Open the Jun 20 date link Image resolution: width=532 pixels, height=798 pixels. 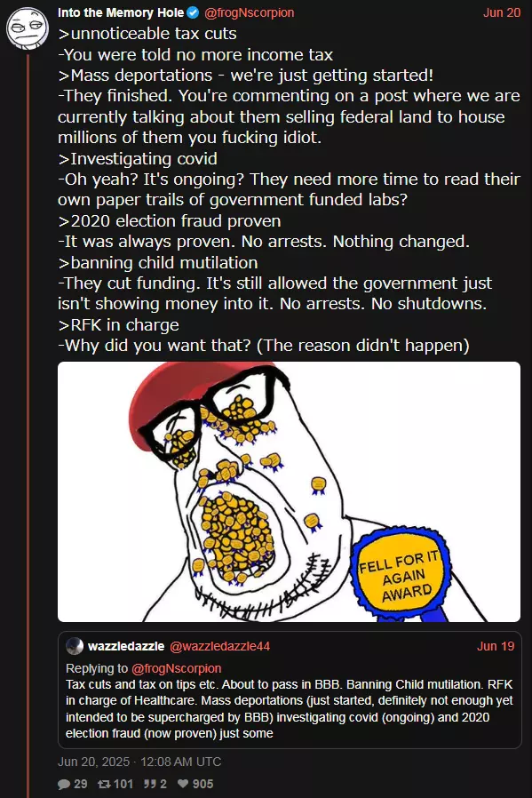(x=502, y=12)
